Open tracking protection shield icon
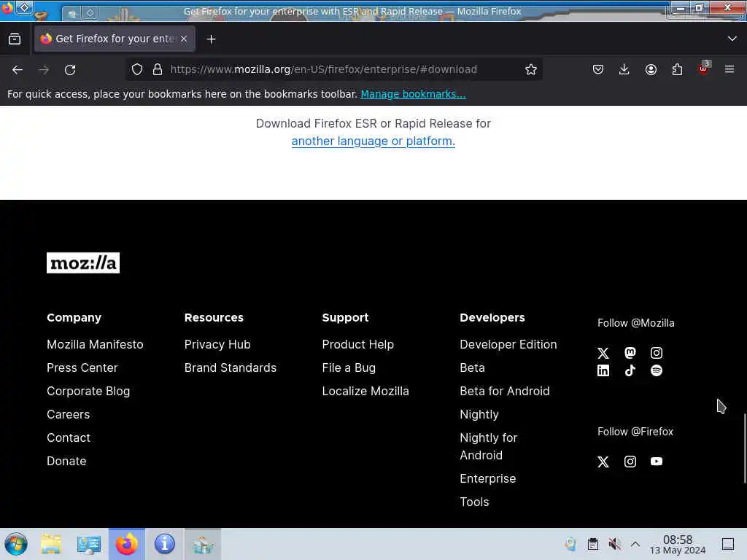The height and width of the screenshot is (560, 747). [137, 69]
